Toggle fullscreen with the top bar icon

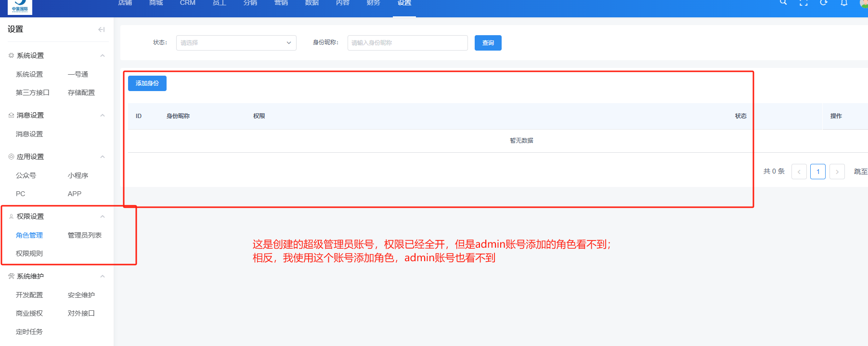coord(803,2)
